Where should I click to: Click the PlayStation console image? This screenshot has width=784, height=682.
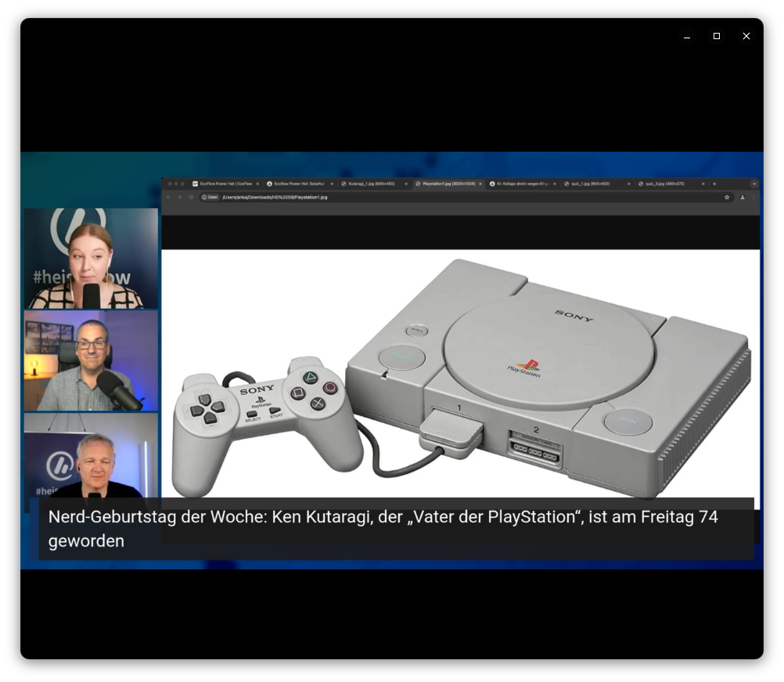(x=461, y=379)
